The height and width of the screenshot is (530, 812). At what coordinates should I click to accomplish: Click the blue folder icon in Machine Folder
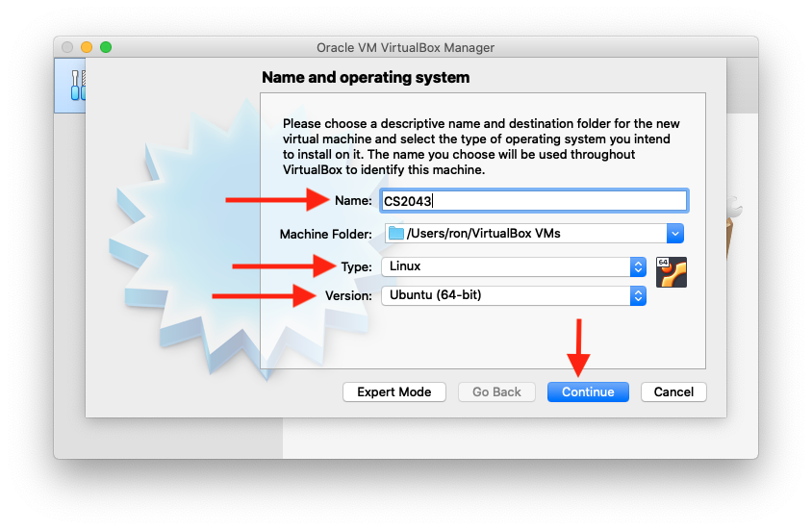tap(395, 233)
